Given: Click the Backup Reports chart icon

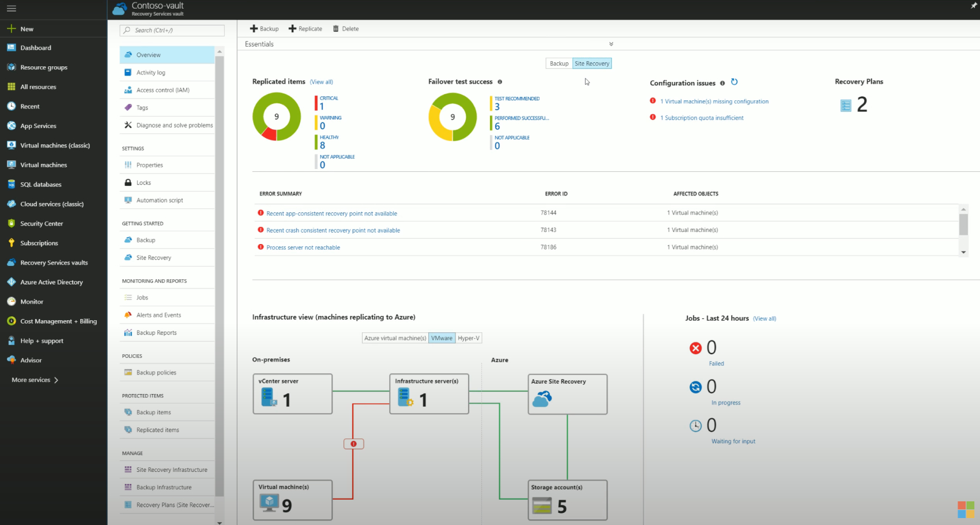Looking at the screenshot, I should pyautogui.click(x=128, y=332).
